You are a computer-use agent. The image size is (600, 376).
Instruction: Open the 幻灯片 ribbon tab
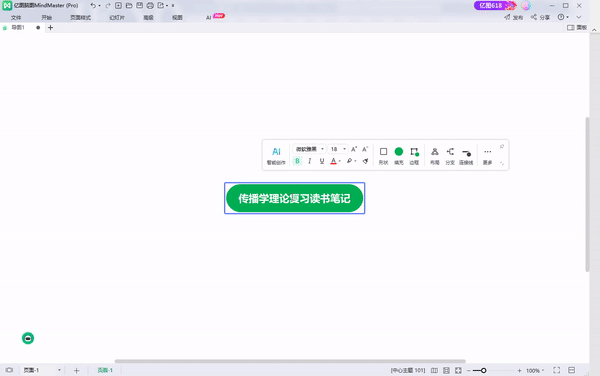(x=117, y=18)
